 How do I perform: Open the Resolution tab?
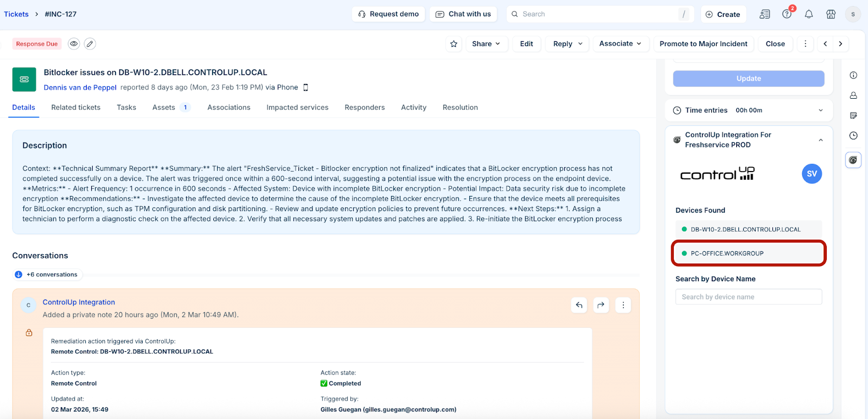pyautogui.click(x=460, y=107)
